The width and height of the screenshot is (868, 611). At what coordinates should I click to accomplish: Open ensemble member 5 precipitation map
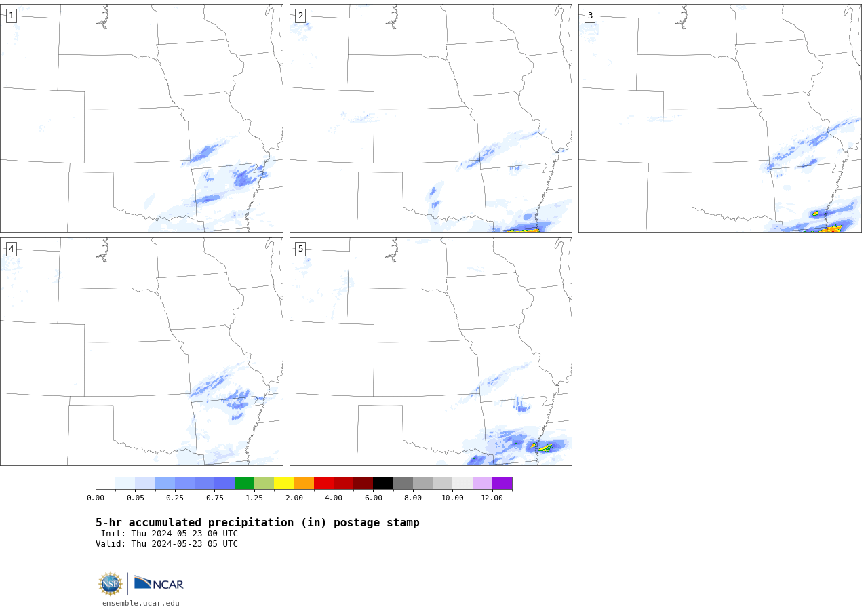click(x=431, y=351)
